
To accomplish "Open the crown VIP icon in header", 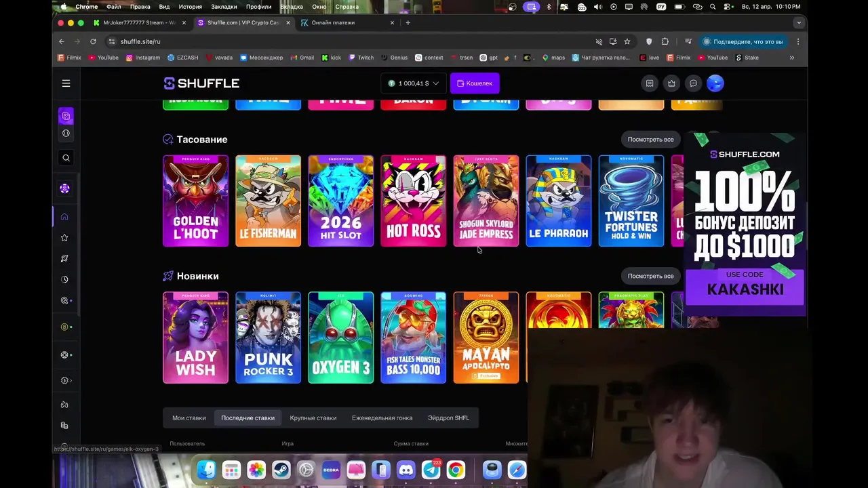I will tap(671, 83).
